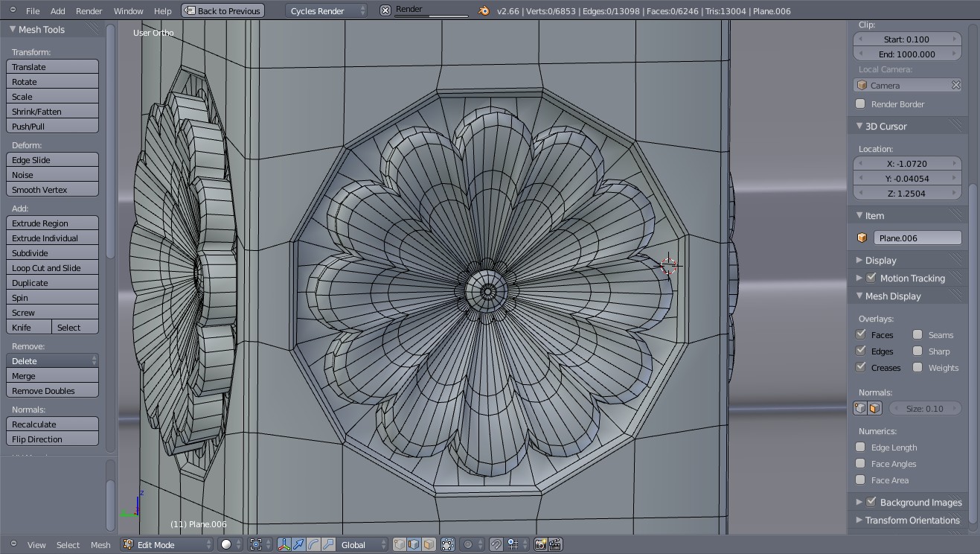Click the Loop Cut and Slide button
The height and width of the screenshot is (554, 980).
click(52, 267)
